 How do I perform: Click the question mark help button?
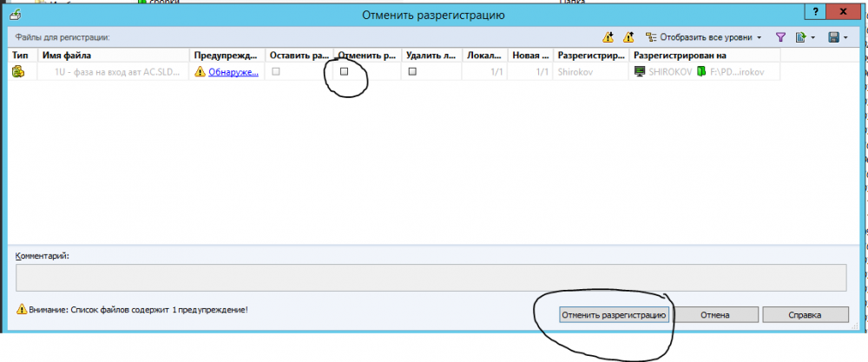817,12
